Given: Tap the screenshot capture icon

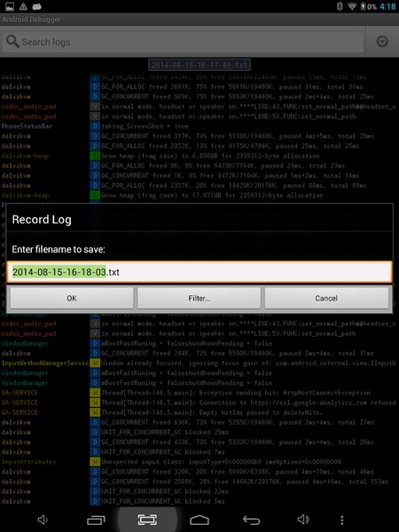Looking at the screenshot, I should (x=147, y=520).
